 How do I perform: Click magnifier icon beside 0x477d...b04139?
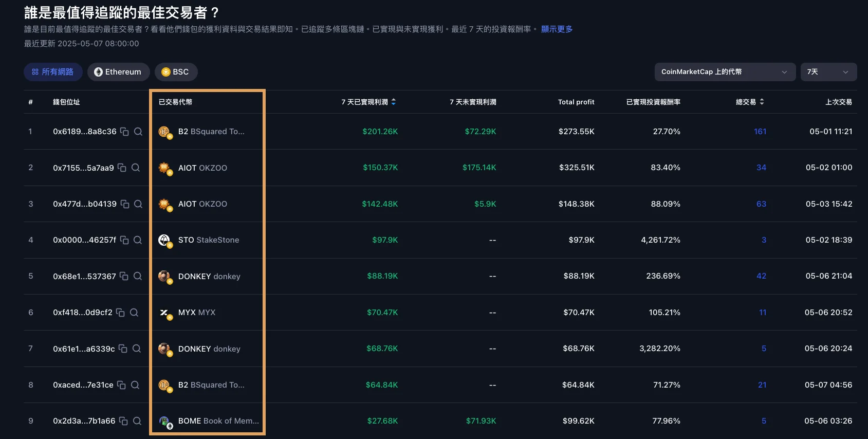click(138, 204)
